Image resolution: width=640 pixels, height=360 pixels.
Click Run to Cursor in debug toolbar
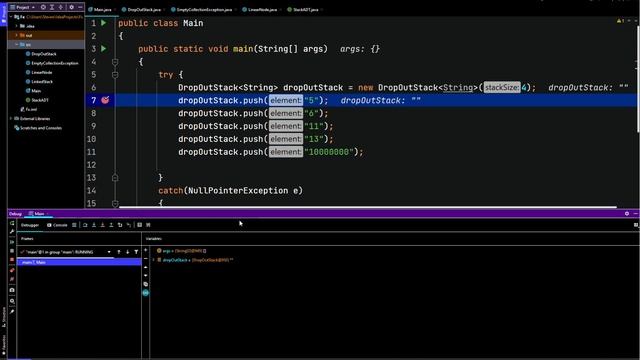129,225
